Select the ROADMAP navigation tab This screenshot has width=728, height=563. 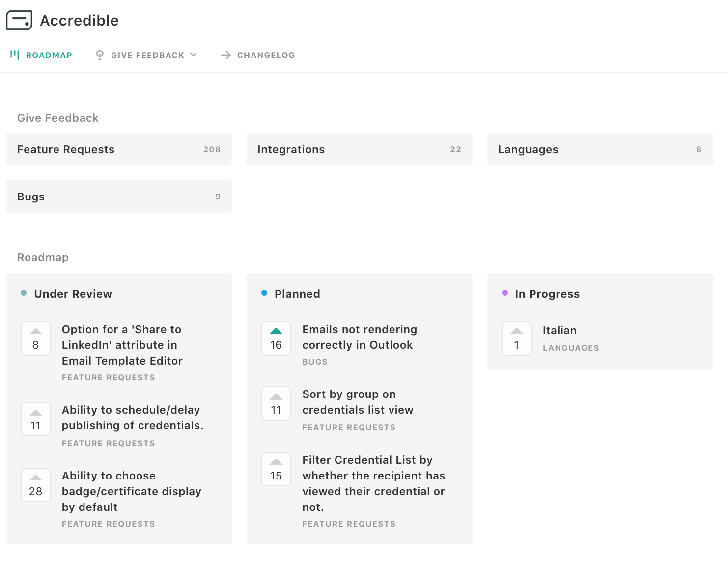tap(48, 55)
